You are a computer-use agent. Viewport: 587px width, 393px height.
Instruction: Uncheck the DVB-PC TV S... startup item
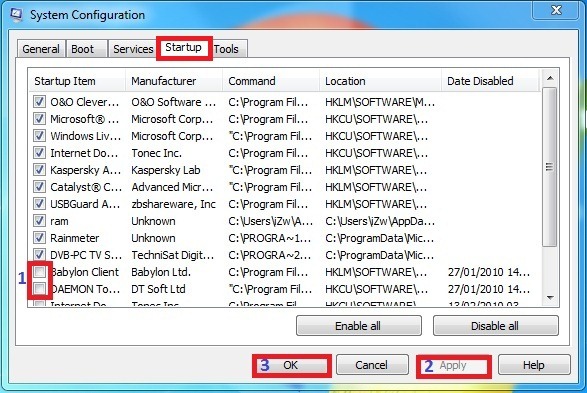pos(39,255)
